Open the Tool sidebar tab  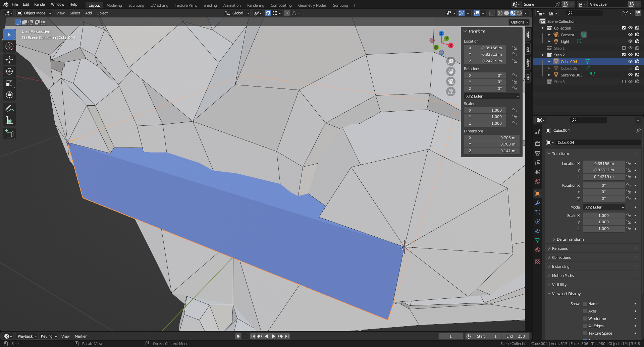click(528, 48)
